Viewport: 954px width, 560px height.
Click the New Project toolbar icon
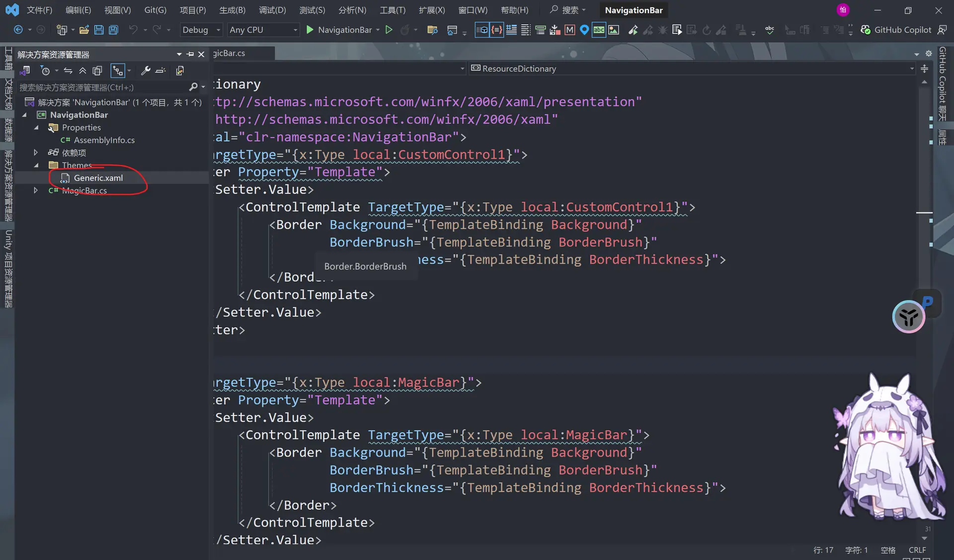tap(62, 30)
